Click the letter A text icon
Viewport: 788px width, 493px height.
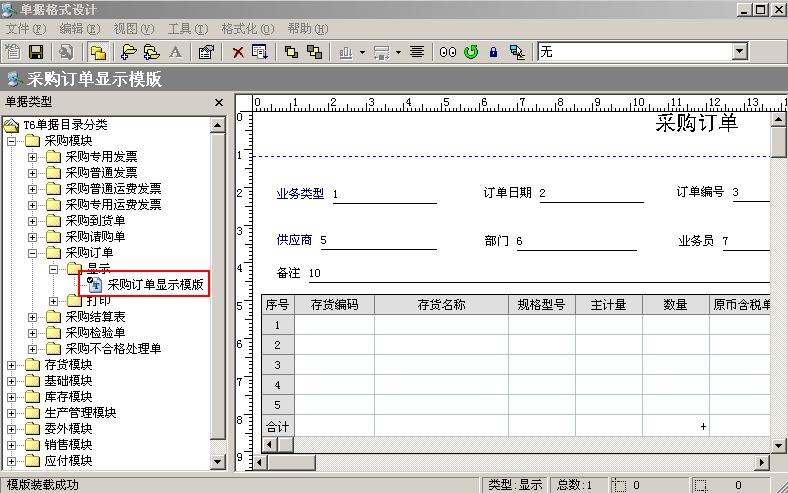click(x=175, y=51)
